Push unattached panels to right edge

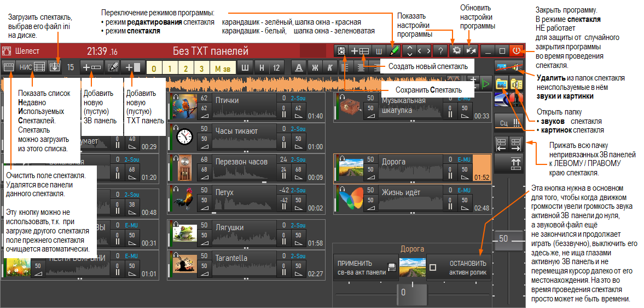pyautogui.click(x=516, y=144)
